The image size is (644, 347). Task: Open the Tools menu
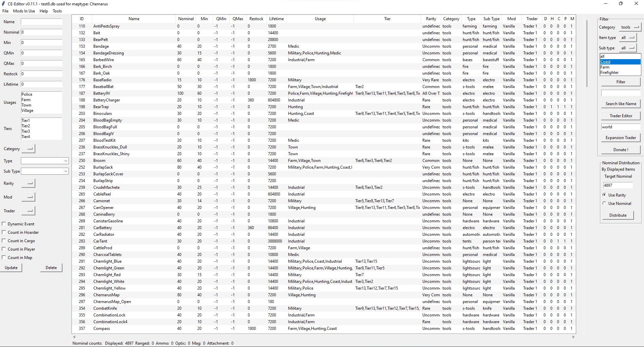point(57,11)
